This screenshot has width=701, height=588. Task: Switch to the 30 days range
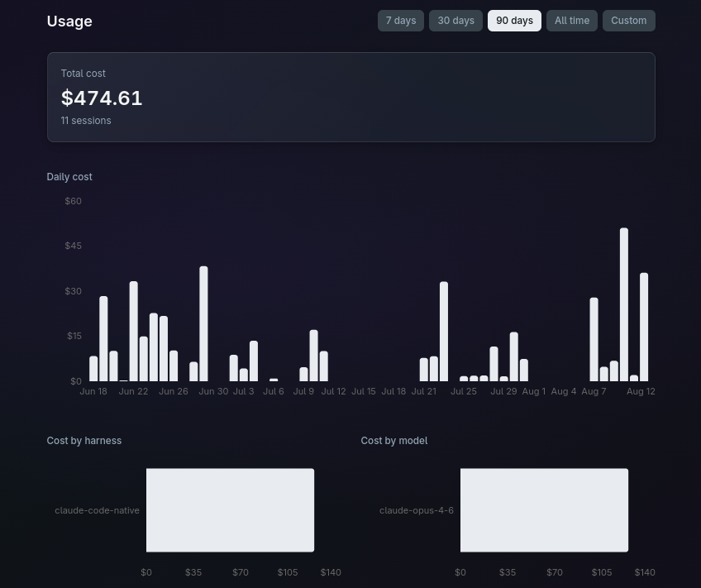455,21
